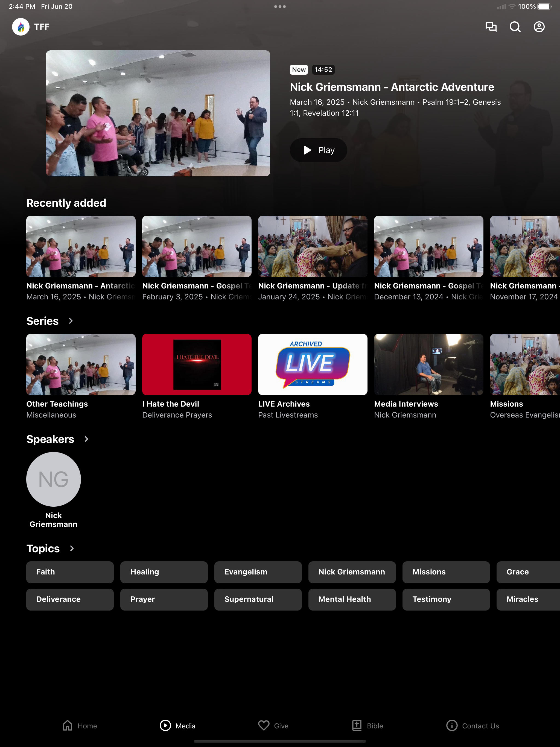The height and width of the screenshot is (747, 560).
Task: Tap the Give heart icon
Action: coord(264,725)
